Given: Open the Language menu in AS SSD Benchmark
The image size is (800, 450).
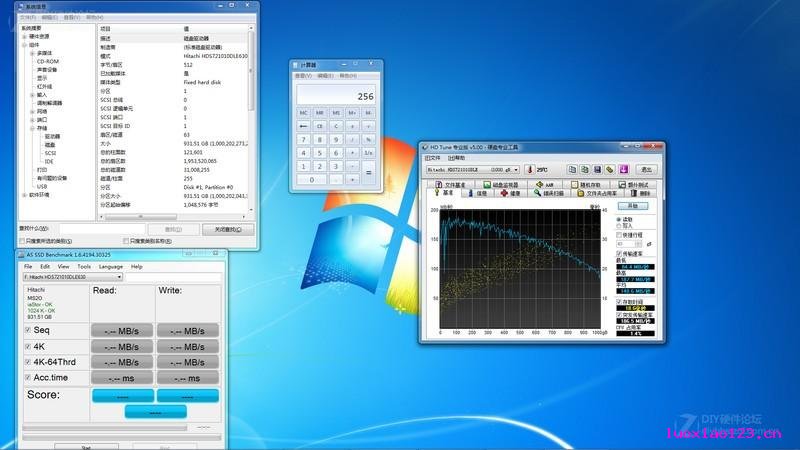Looking at the screenshot, I should click(x=111, y=266).
